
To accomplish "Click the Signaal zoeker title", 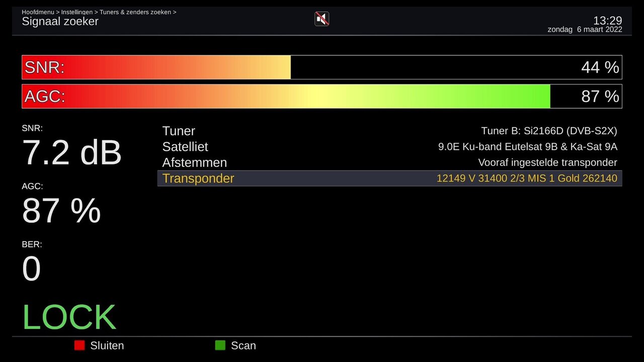I will pos(60,22).
